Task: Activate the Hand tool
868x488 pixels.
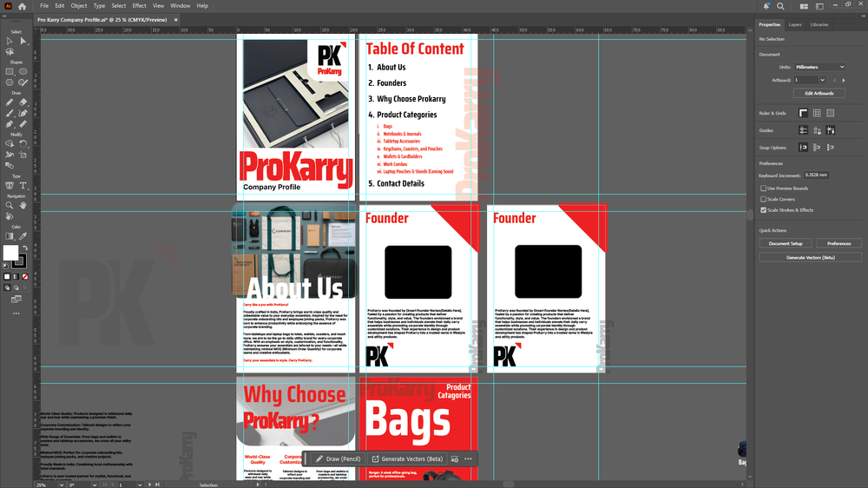Action: [23, 205]
